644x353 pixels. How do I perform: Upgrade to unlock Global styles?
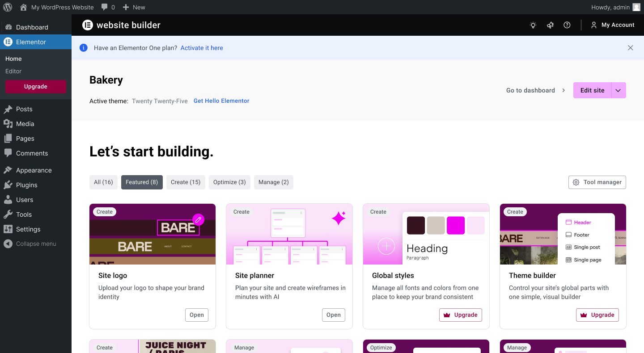tap(461, 315)
